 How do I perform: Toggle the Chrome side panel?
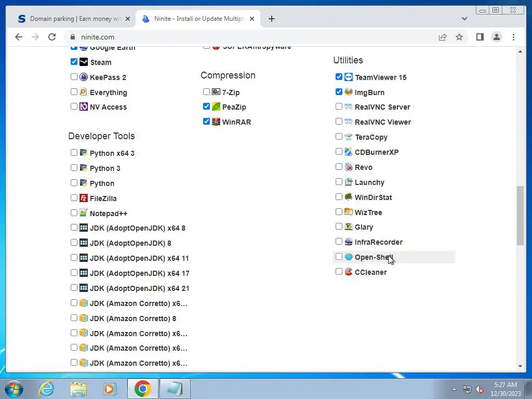(x=480, y=37)
